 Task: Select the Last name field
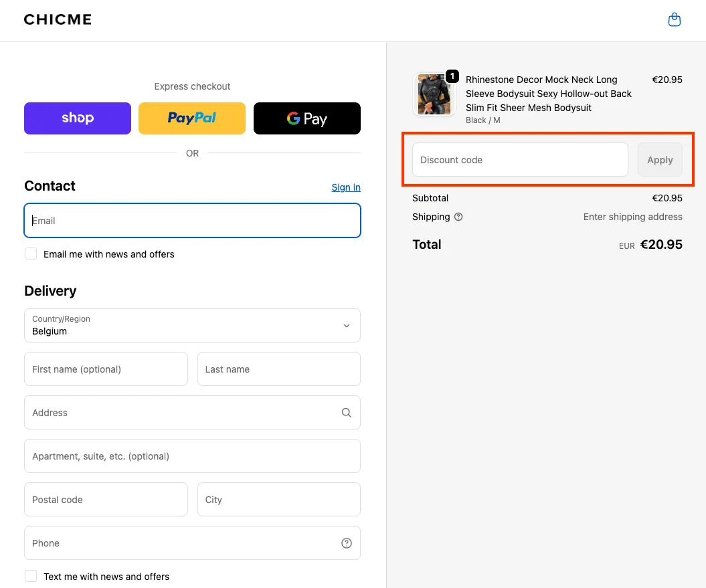[278, 369]
